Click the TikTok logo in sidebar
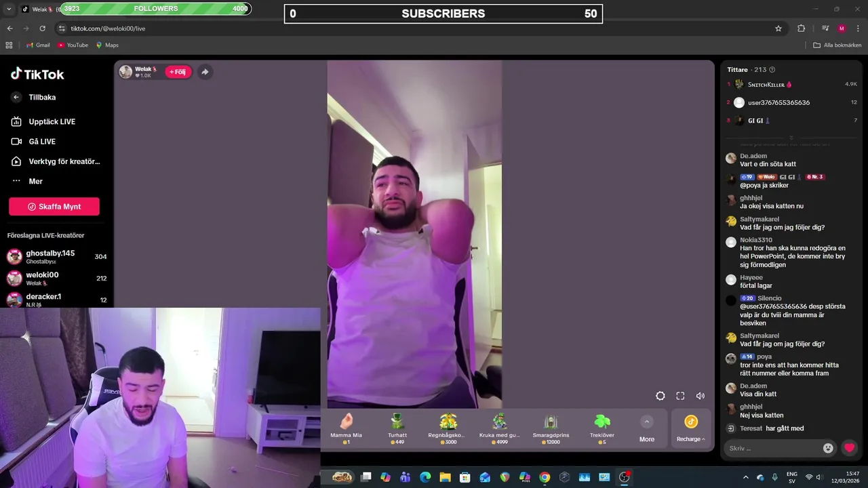Viewport: 868px width, 488px height. (37, 74)
